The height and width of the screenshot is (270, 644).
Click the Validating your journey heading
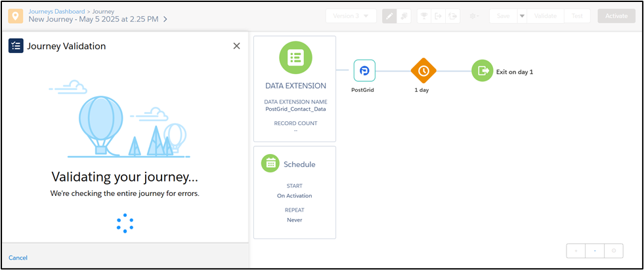125,177
